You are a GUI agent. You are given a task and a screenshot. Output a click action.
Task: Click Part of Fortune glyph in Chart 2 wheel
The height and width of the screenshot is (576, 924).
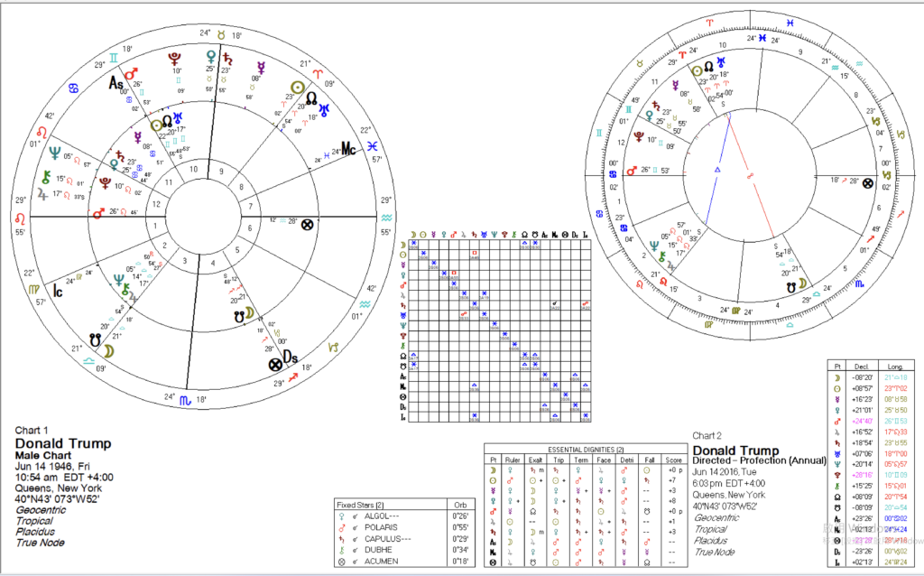[x=869, y=181]
